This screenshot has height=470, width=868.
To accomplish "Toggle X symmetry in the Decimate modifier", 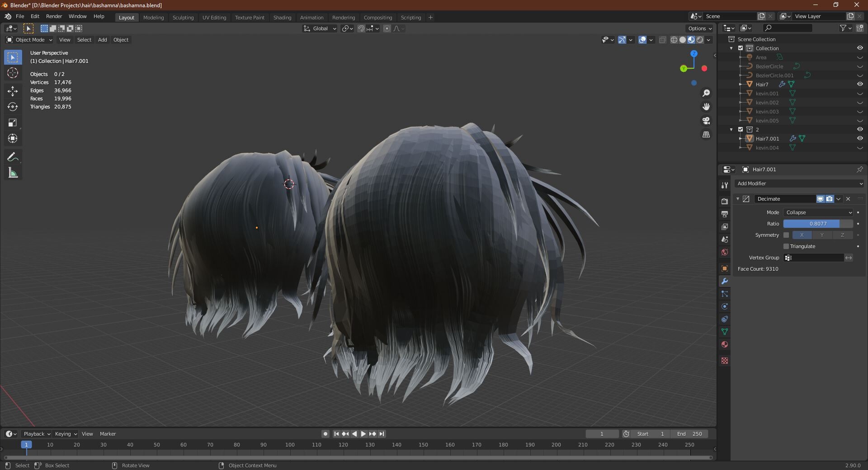I will (x=802, y=235).
